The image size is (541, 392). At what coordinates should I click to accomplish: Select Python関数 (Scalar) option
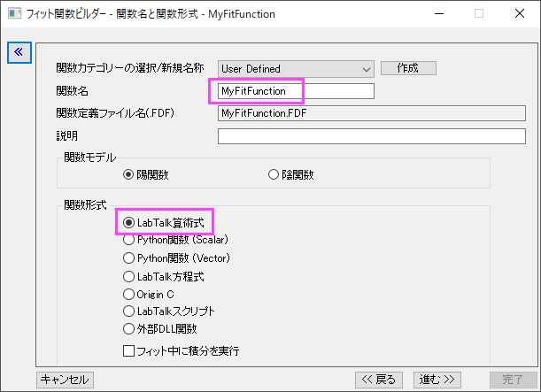click(128, 240)
